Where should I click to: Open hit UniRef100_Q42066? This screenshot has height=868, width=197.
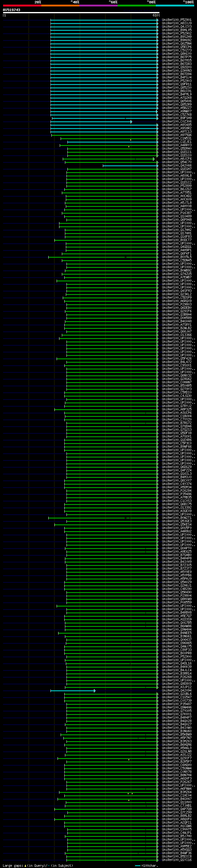pyautogui.click(x=177, y=165)
